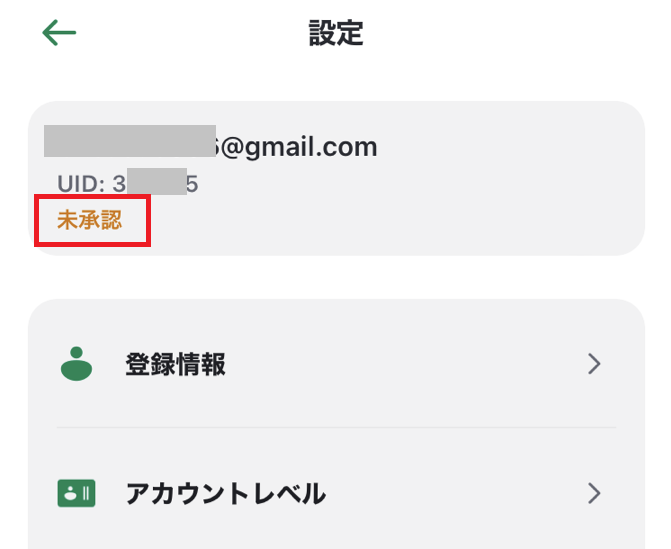The width and height of the screenshot is (671, 549).
Task: Tap the gray box masking the email
Action: [x=130, y=141]
